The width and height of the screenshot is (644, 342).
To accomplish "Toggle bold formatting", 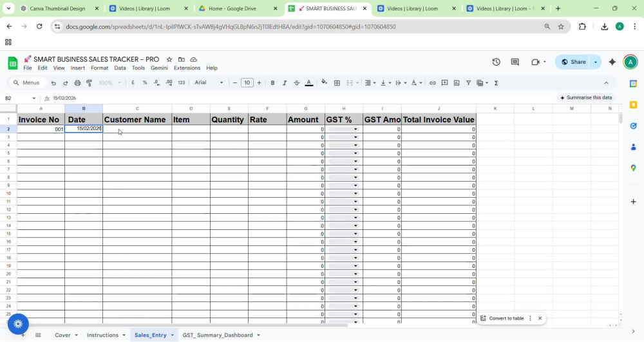I will (x=272, y=83).
